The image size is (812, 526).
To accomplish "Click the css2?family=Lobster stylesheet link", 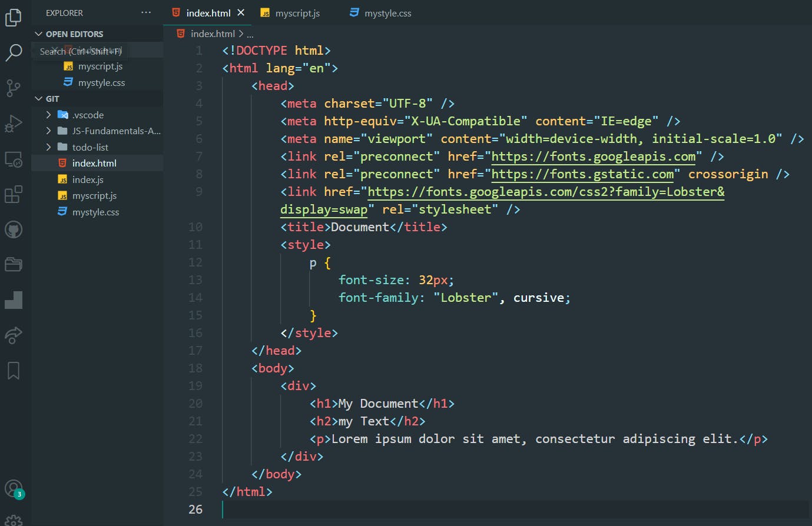I will coord(546,192).
